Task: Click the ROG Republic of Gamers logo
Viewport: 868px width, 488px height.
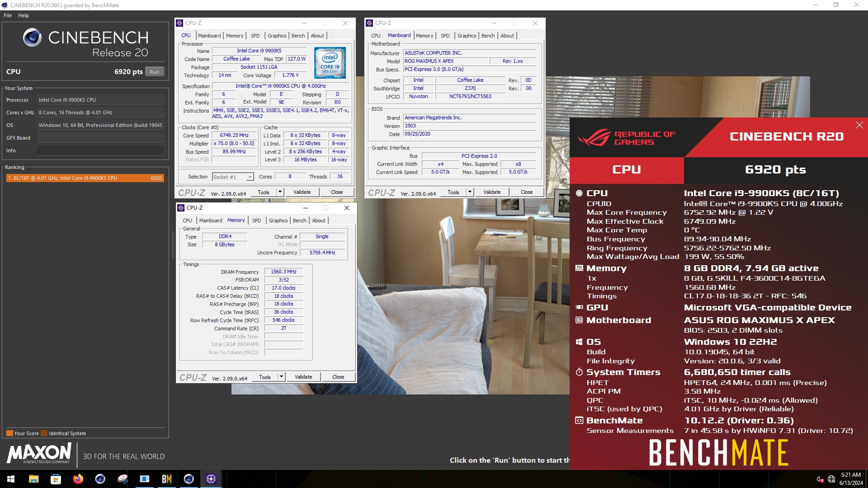Action: [626, 137]
